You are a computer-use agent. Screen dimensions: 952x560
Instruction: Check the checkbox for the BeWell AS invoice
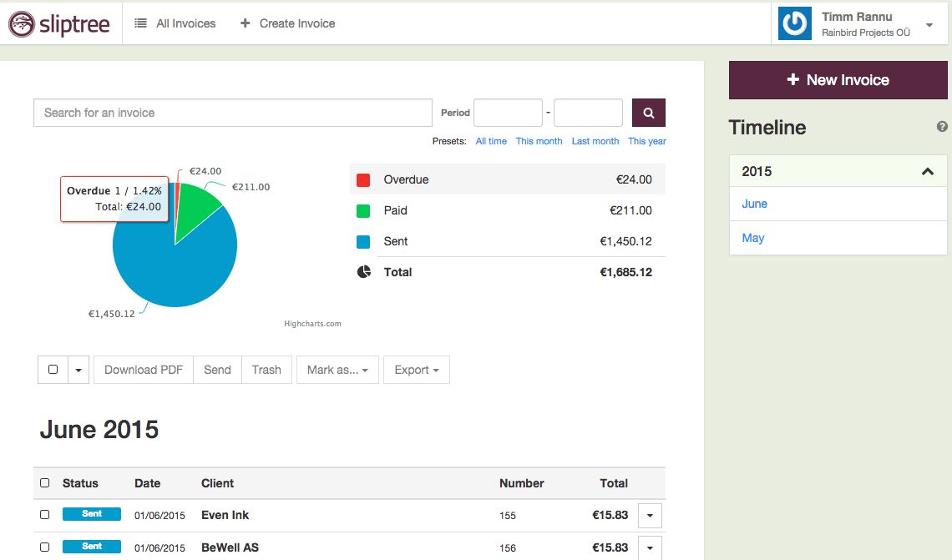[44, 547]
